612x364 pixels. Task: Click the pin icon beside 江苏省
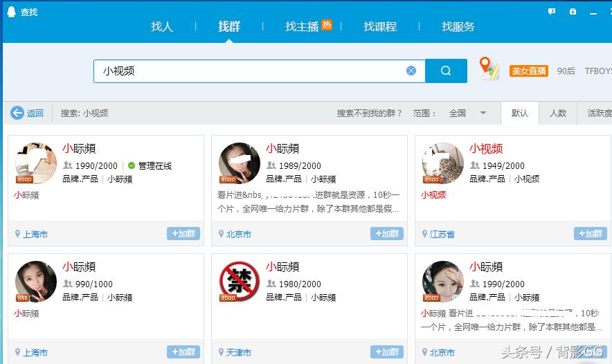coord(424,234)
